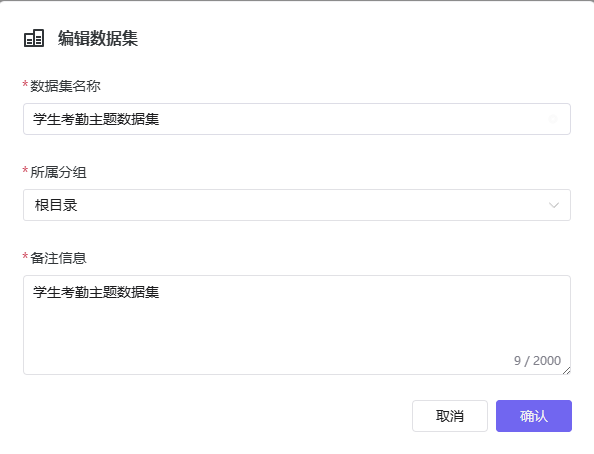This screenshot has width=594, height=454.
Task: Click the 学生考勤主题数据集 text inside the remarks textarea
Action: [96, 292]
